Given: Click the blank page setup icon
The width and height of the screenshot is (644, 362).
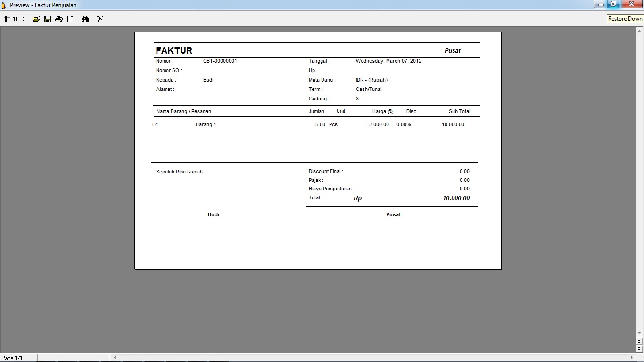Looking at the screenshot, I should (70, 19).
